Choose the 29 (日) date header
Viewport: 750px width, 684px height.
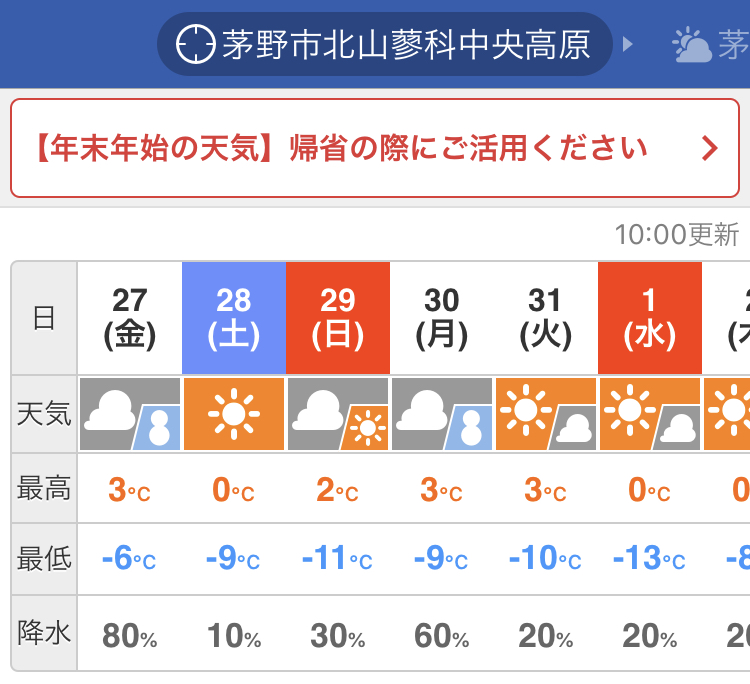tap(338, 318)
